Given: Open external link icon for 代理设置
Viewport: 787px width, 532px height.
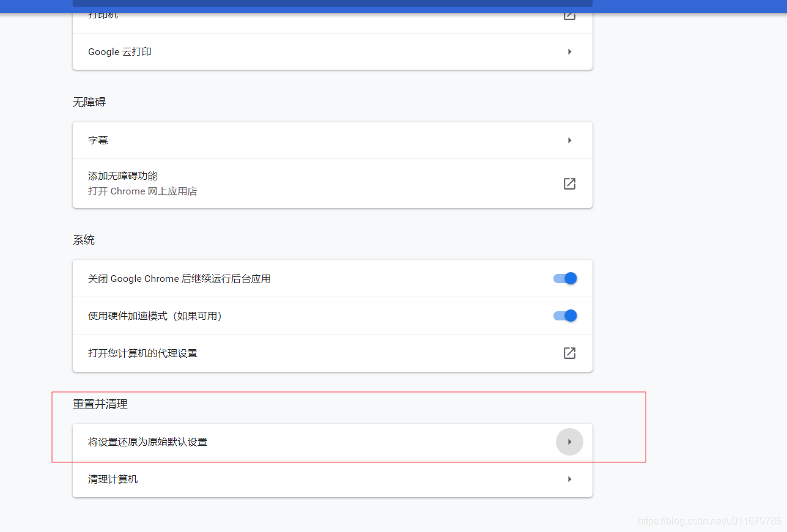Looking at the screenshot, I should point(569,353).
